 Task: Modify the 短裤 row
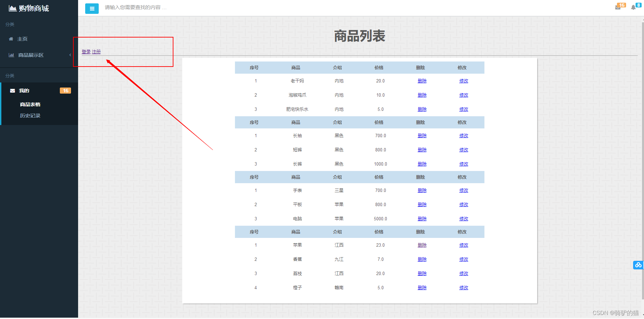(463, 150)
